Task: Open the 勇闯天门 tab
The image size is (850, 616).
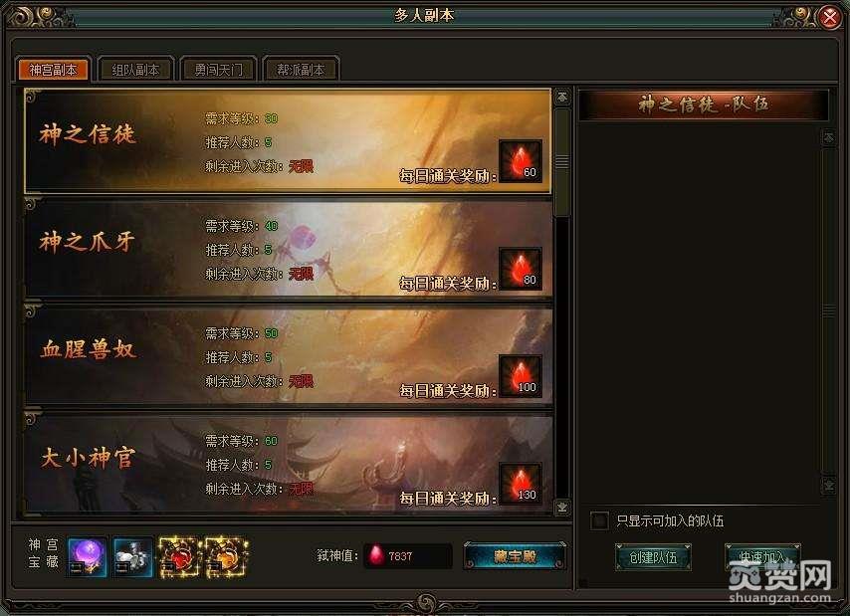Action: coord(218,70)
